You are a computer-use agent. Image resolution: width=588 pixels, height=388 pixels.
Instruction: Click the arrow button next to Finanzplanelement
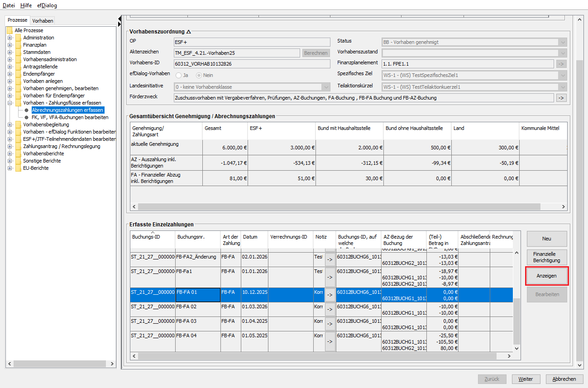pyautogui.click(x=561, y=64)
